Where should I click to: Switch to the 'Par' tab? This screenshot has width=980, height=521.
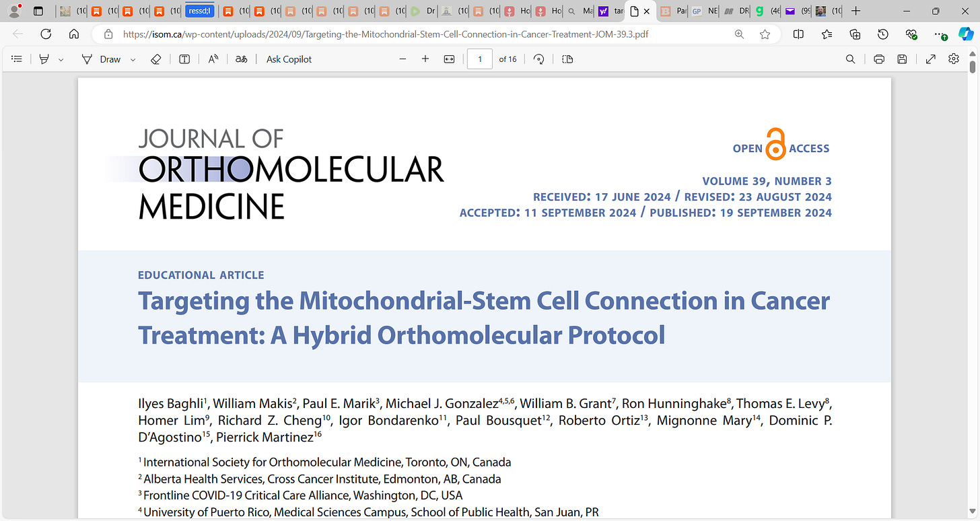coord(672,11)
